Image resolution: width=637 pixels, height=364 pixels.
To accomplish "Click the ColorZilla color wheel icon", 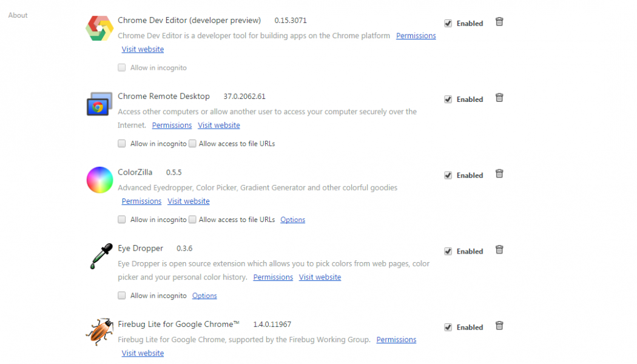I will pos(99,180).
